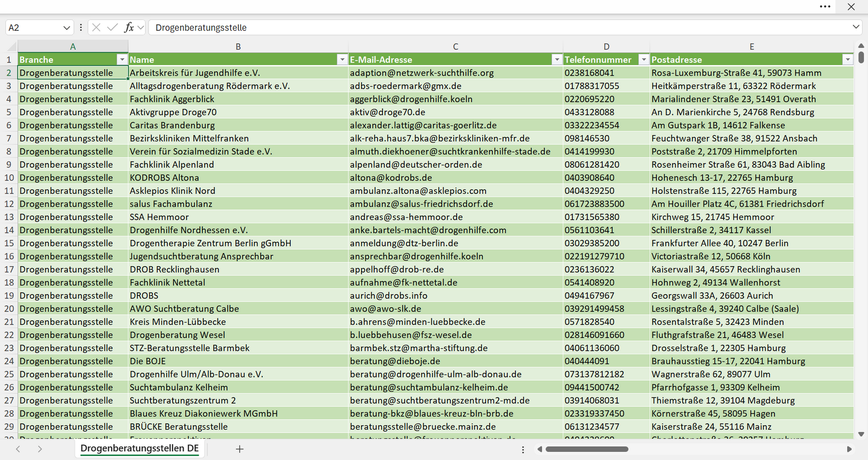Expand the Name Box dropdown arrow
Image resolution: width=868 pixels, height=460 pixels.
pos(67,28)
